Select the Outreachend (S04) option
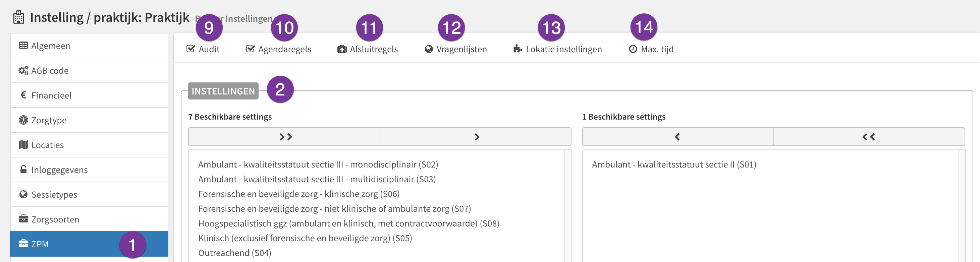This screenshot has height=262, width=980. click(x=235, y=253)
